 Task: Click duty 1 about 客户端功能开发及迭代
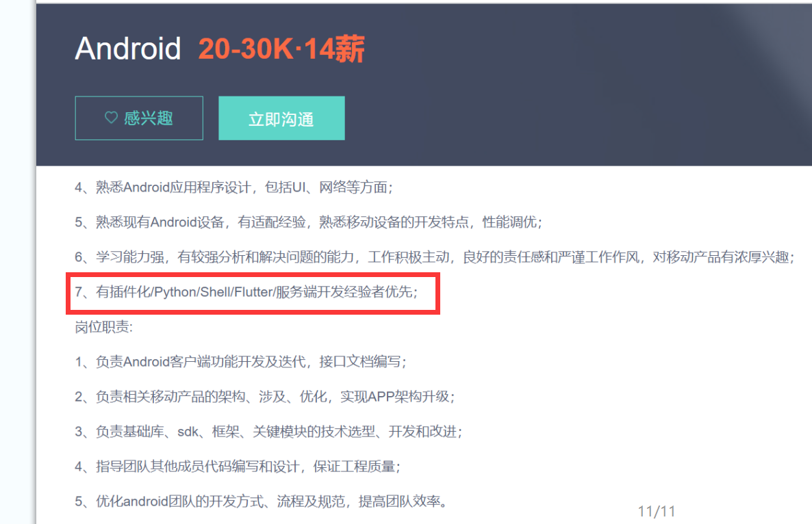[240, 362]
